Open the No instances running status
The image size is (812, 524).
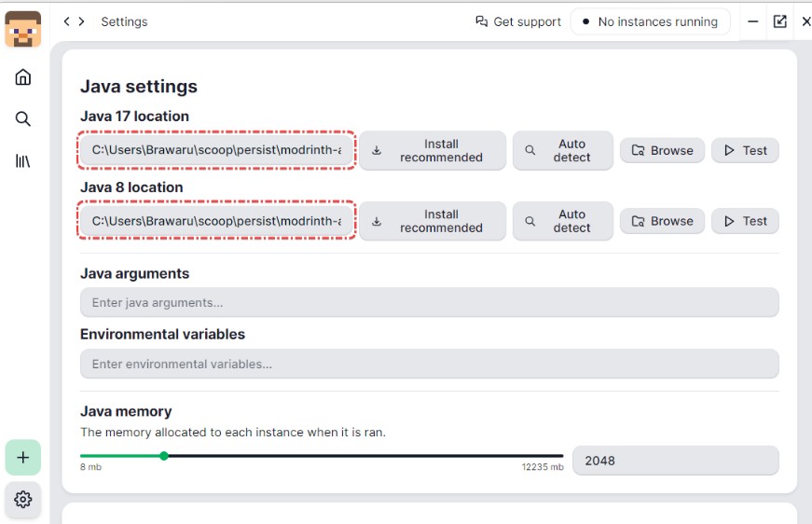point(651,21)
